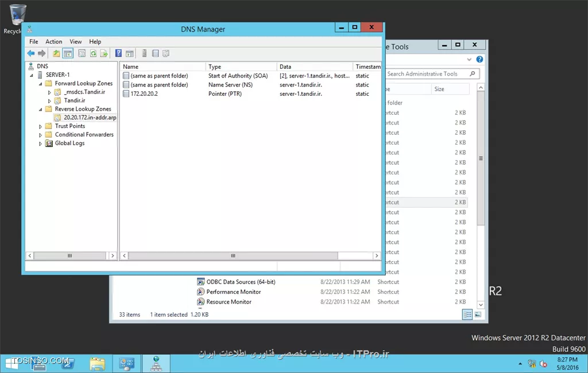Click the New Record toolbar icon
The height and width of the screenshot is (373, 588).
point(155,53)
